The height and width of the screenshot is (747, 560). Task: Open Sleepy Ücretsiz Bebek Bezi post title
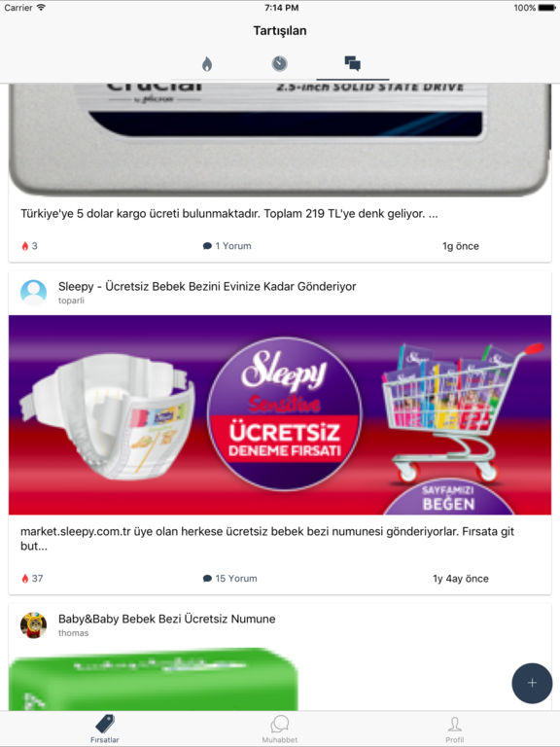pos(207,286)
